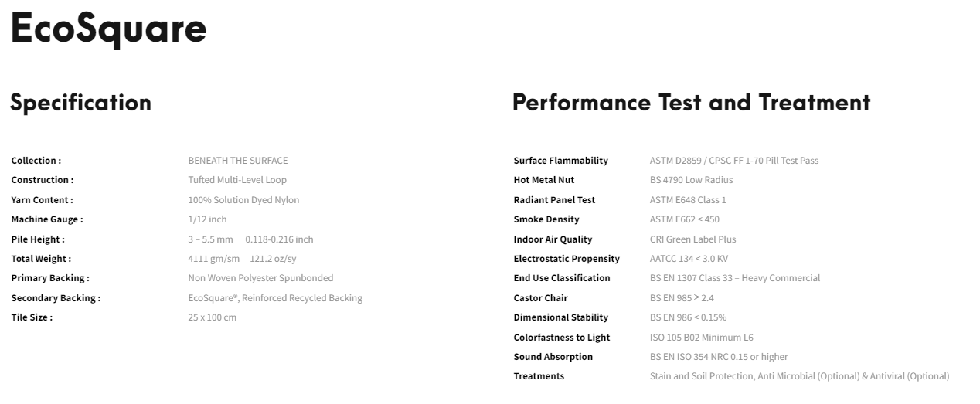Click BS 4790 Low Radius value
This screenshot has width=980, height=404.
tap(692, 180)
